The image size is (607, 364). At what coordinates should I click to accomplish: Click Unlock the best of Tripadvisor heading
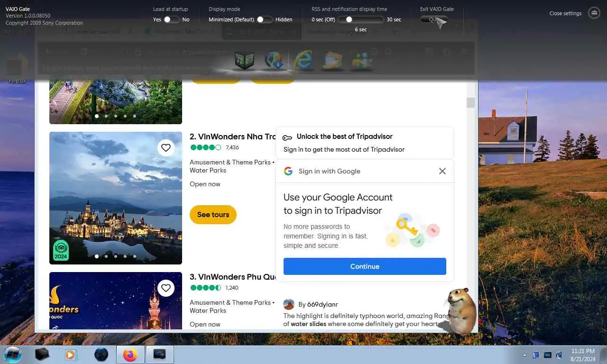pyautogui.click(x=345, y=136)
